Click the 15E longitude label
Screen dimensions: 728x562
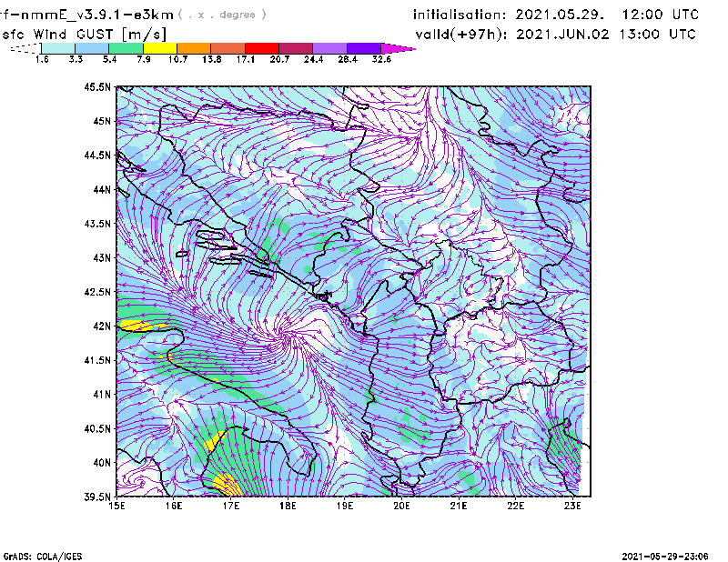[116, 506]
